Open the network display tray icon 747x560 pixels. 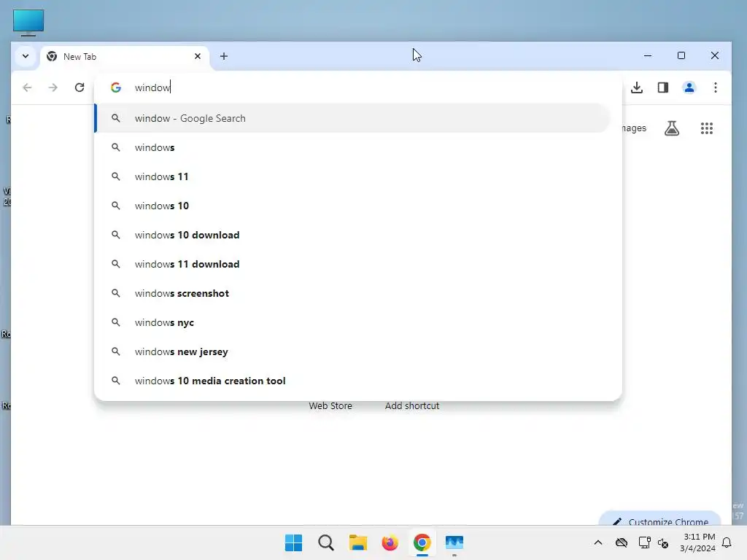(644, 542)
